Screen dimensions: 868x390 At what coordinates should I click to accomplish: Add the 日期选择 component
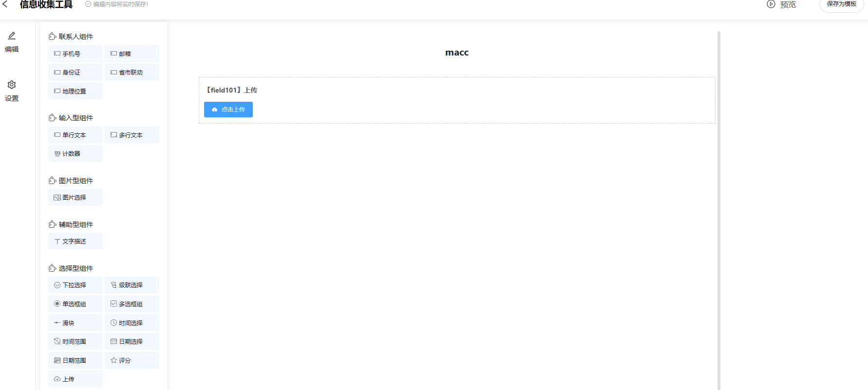pyautogui.click(x=132, y=341)
